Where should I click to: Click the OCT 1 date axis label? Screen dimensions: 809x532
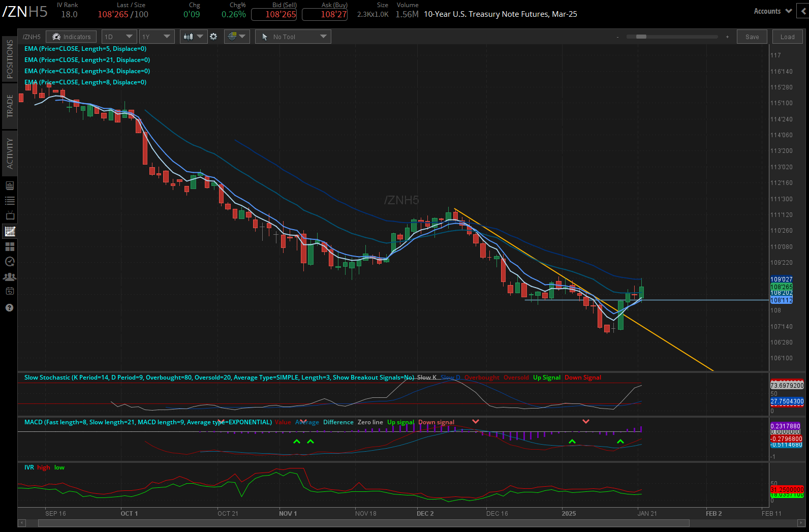tap(129, 514)
